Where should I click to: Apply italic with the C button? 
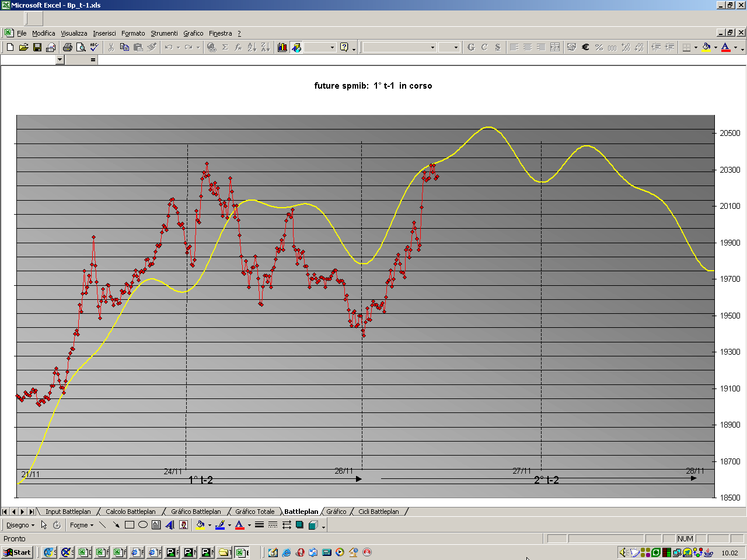(x=484, y=47)
